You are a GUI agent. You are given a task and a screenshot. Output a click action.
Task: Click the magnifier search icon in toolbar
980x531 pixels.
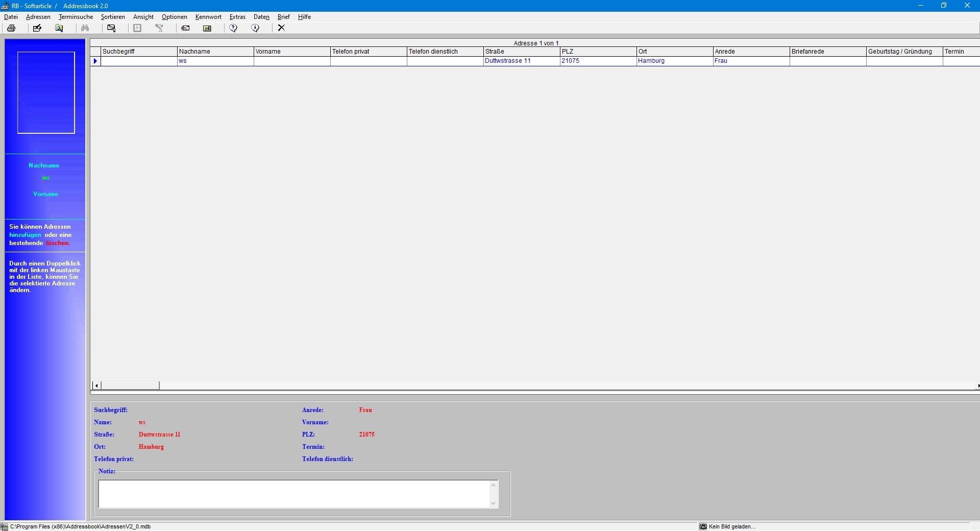(x=59, y=28)
